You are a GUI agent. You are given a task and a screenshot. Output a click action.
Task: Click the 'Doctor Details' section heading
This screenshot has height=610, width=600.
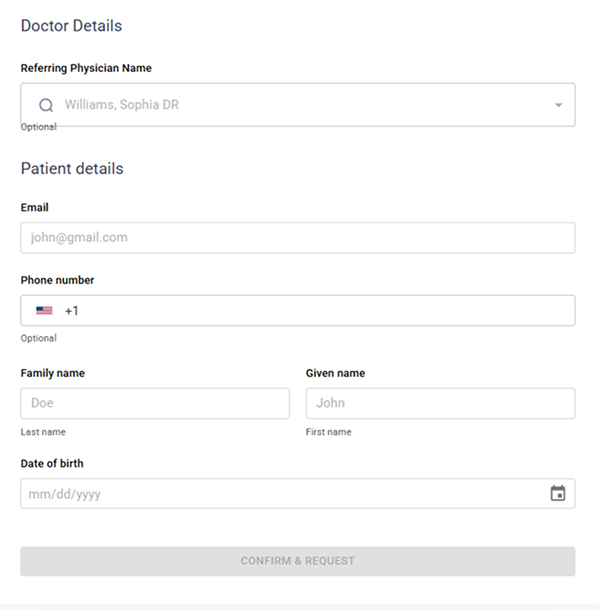pos(71,26)
